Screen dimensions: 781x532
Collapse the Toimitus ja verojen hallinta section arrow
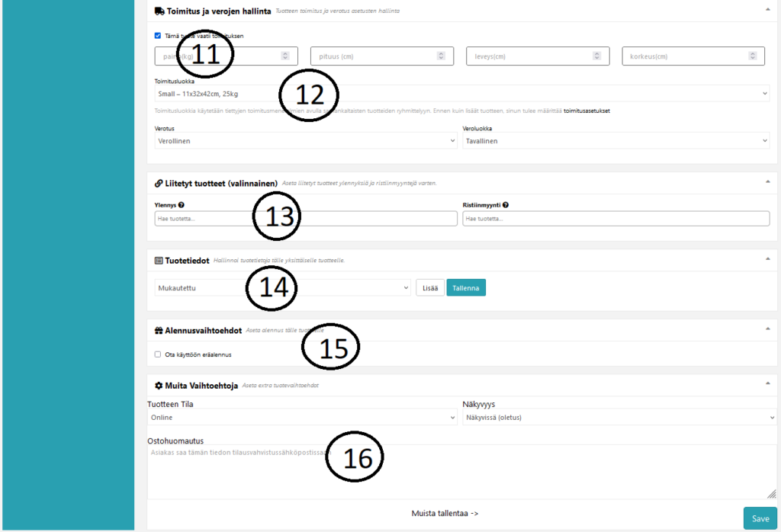click(x=767, y=10)
